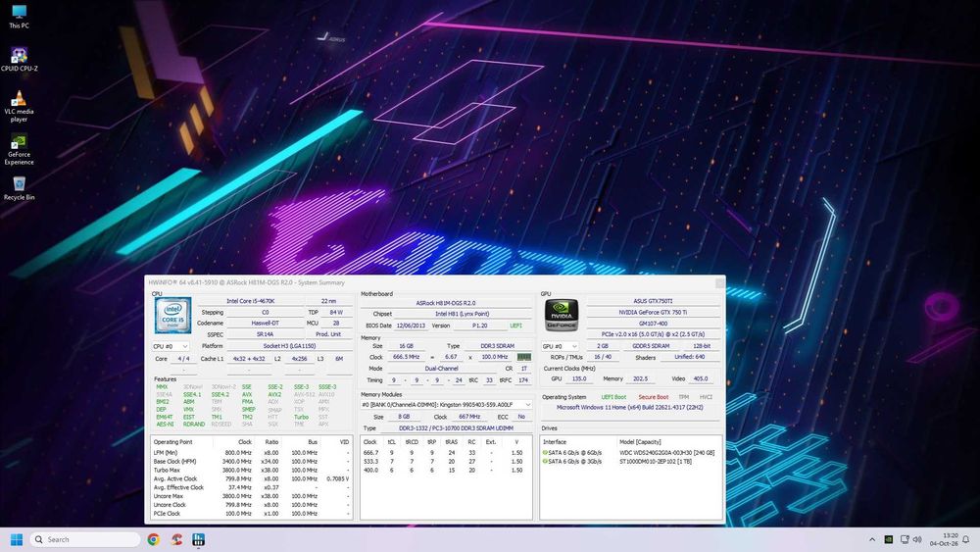Click the AES-NI feature label
The image size is (980, 552).
pos(165,425)
